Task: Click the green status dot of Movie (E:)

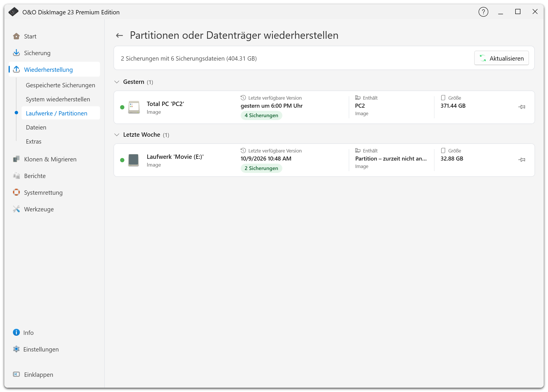Action: click(x=122, y=160)
